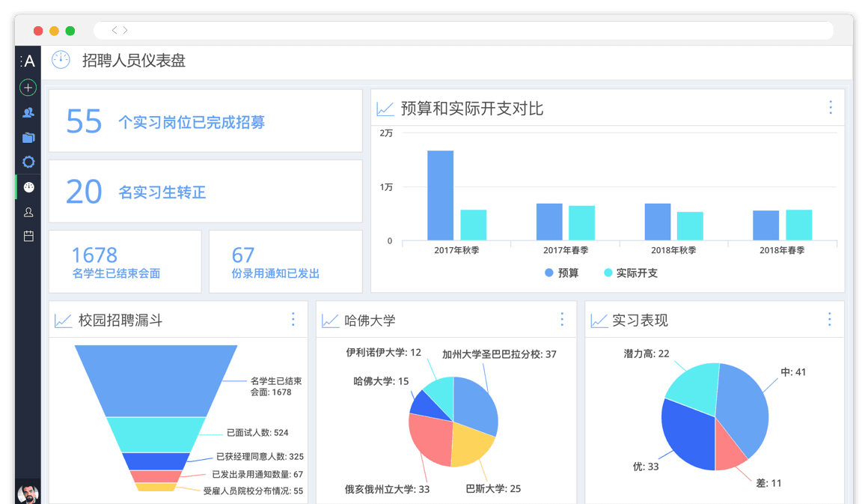Screen dimensions: 868x504
Task: Click the 2017年春季 axis label
Action: click(566, 250)
